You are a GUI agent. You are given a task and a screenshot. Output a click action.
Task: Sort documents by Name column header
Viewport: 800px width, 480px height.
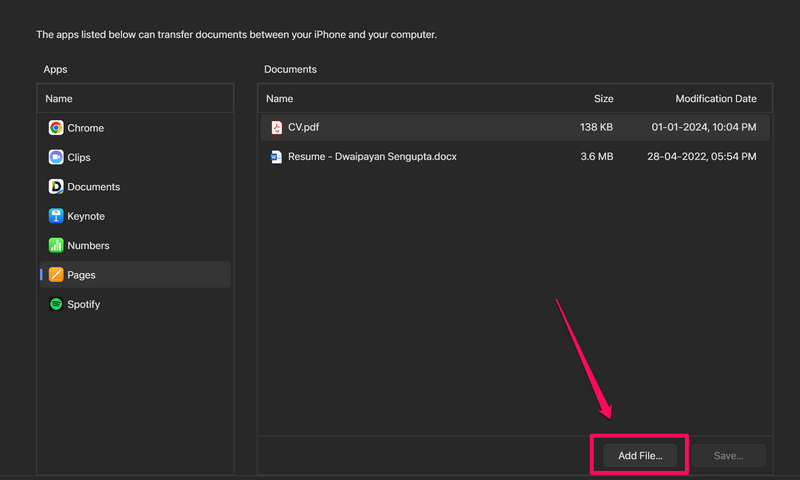tap(280, 99)
